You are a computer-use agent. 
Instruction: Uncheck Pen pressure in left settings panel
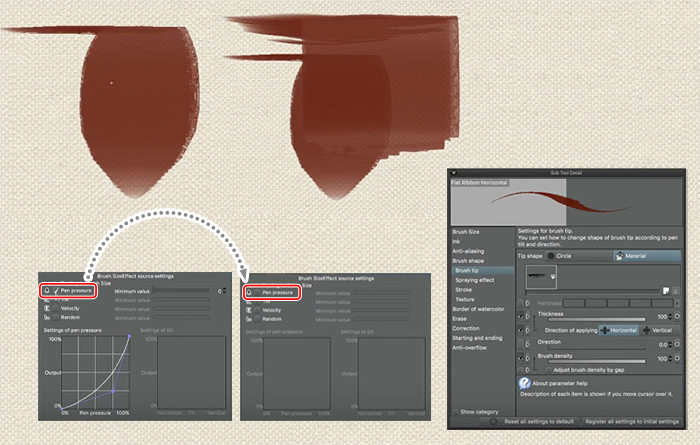[x=57, y=291]
